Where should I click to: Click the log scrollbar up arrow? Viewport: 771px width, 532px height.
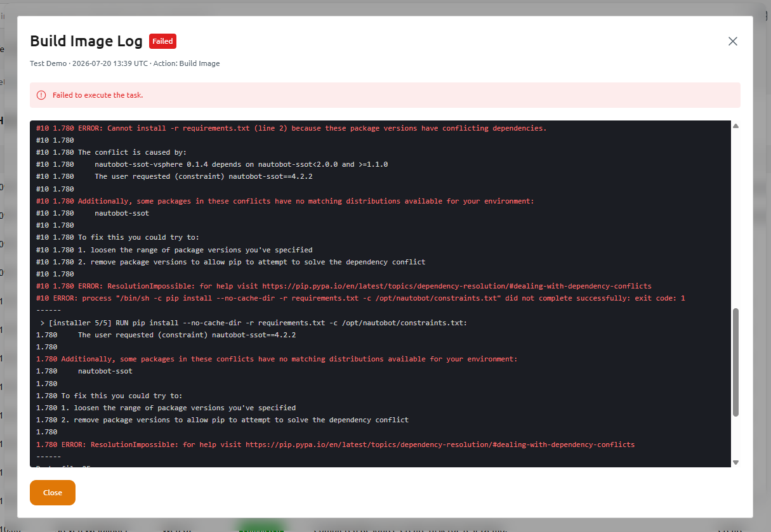[736, 126]
